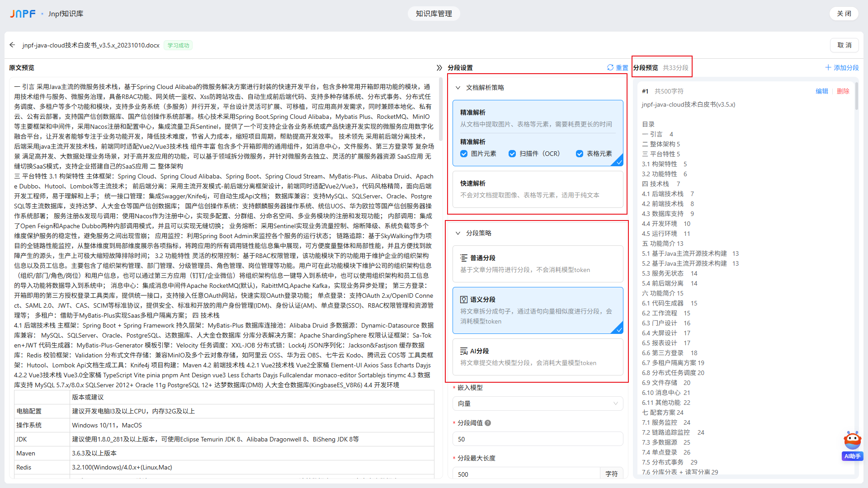Click TOC line 5.3 服务无状态
Image resolution: width=868 pixels, height=488 pixels.
[x=670, y=273]
